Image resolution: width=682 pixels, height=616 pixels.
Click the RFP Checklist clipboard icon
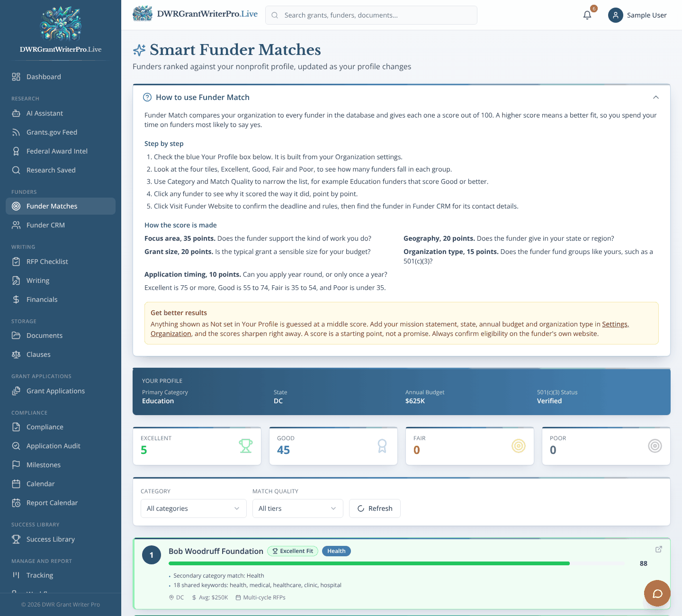16,262
